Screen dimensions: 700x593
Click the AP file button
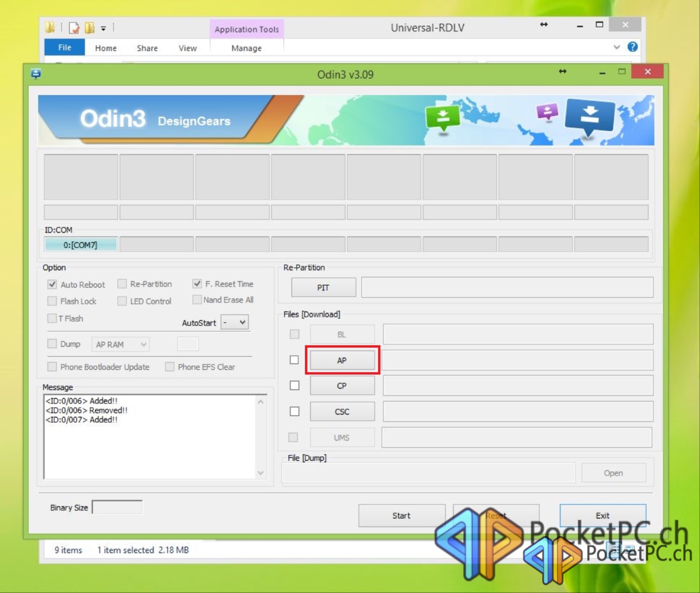342,360
